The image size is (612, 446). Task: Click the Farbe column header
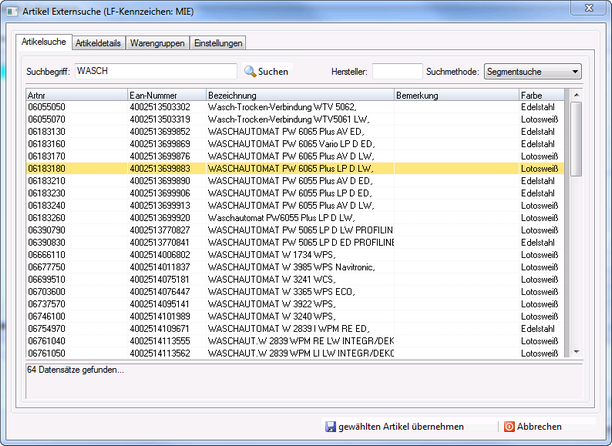point(541,94)
